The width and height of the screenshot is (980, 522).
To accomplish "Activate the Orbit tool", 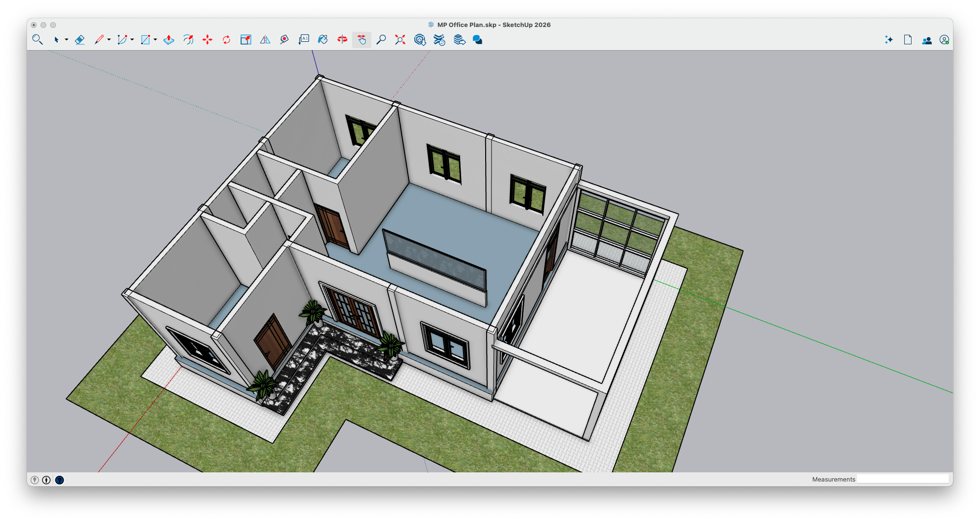I will (342, 40).
